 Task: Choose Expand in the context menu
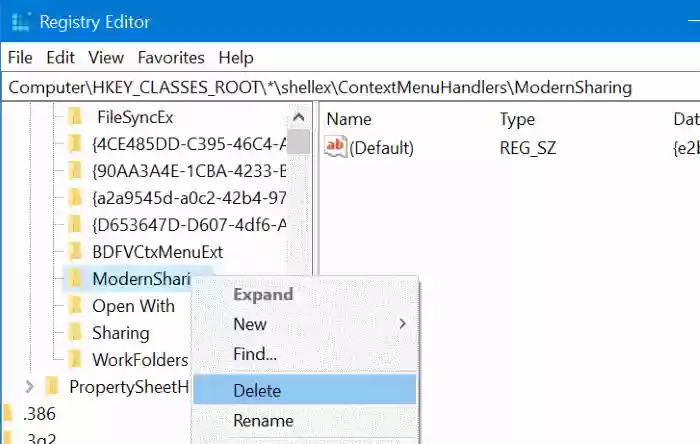pos(305,295)
